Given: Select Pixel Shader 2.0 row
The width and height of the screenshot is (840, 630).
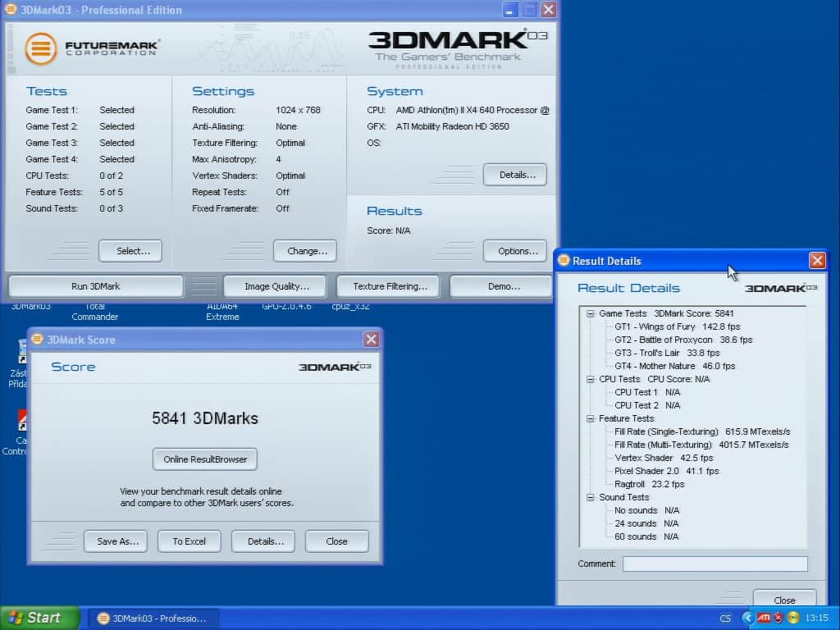Looking at the screenshot, I should [x=666, y=471].
